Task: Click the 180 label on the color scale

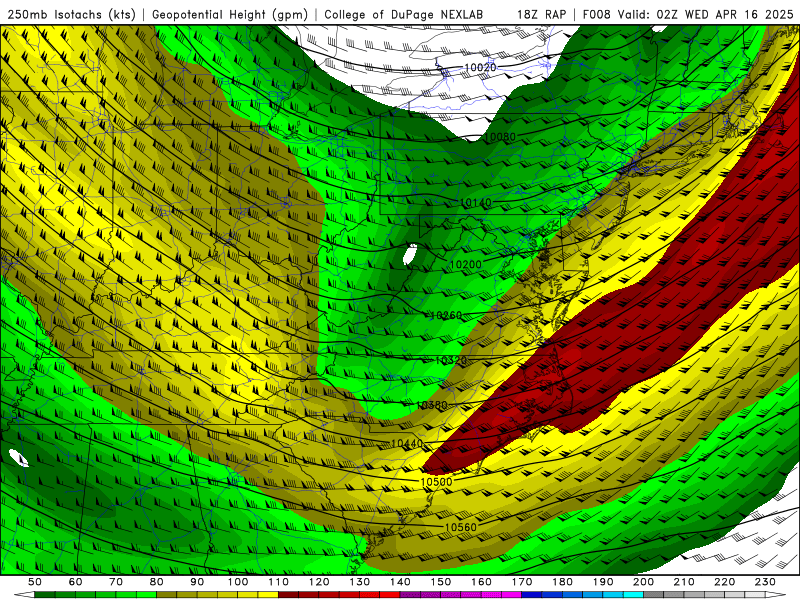Action: pos(562,582)
